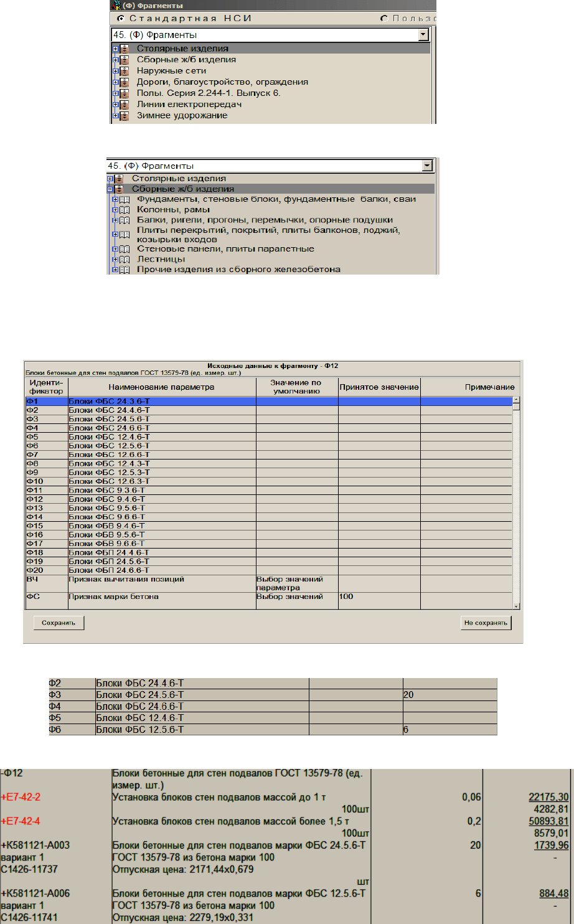Click the book icon beside Балки, ригели, прогоны

pyautogui.click(x=125, y=220)
